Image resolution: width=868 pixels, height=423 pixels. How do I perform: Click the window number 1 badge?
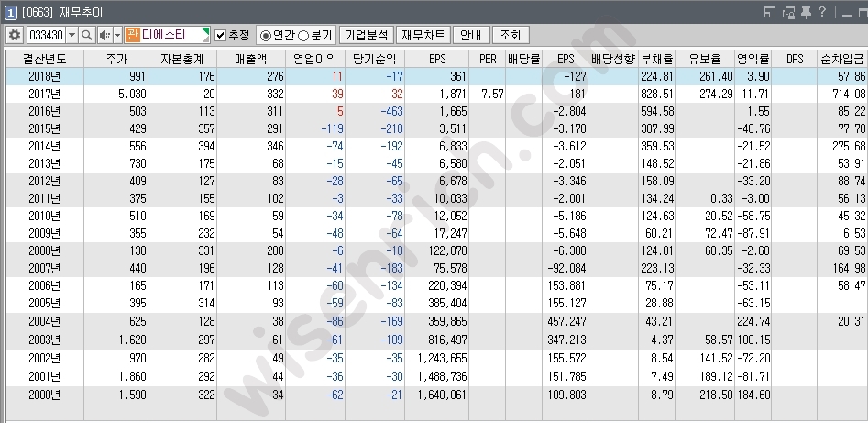coord(10,12)
